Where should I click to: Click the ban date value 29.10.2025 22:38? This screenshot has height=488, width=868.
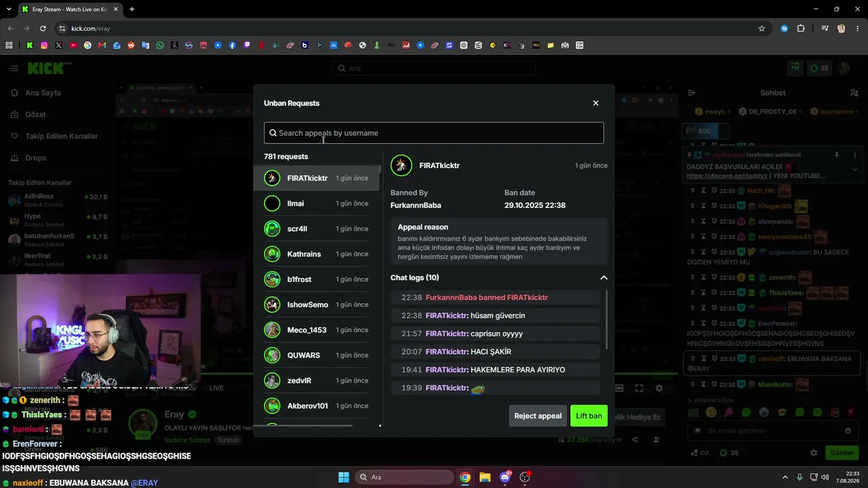pos(535,205)
